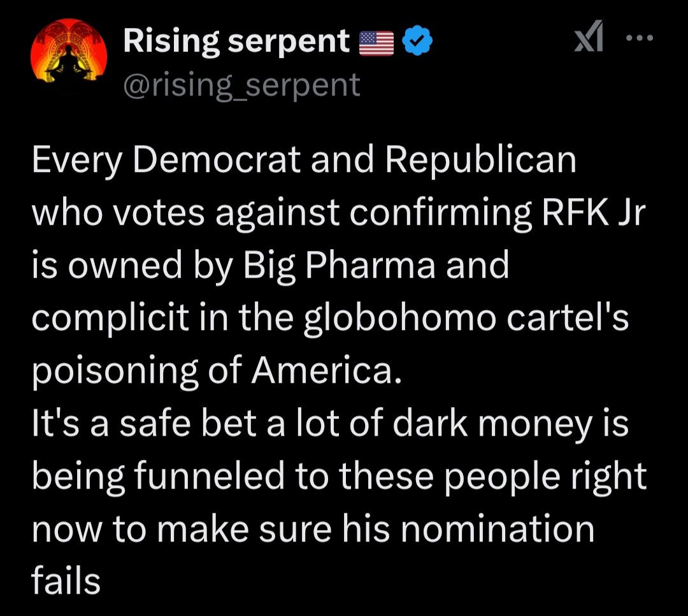Click the blue verified checkmark badge
The height and width of the screenshot is (616, 688).
pos(417,41)
